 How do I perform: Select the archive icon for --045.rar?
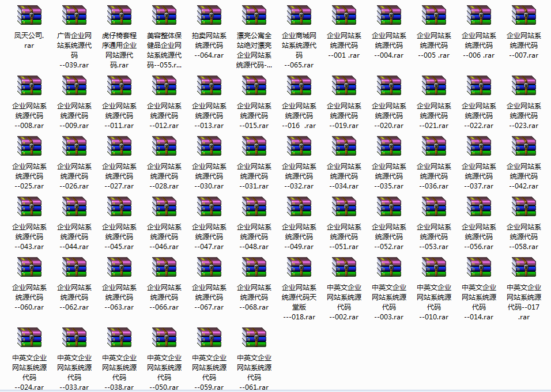pos(119,206)
